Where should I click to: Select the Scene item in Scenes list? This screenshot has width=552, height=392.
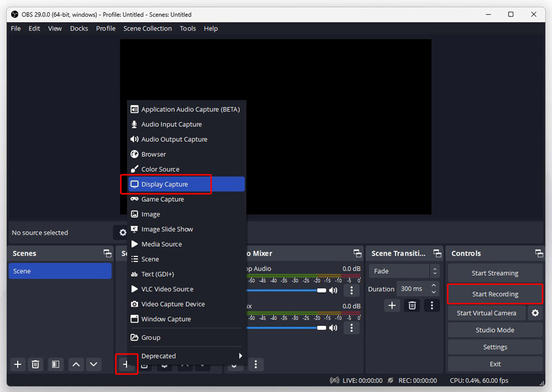[x=60, y=271]
